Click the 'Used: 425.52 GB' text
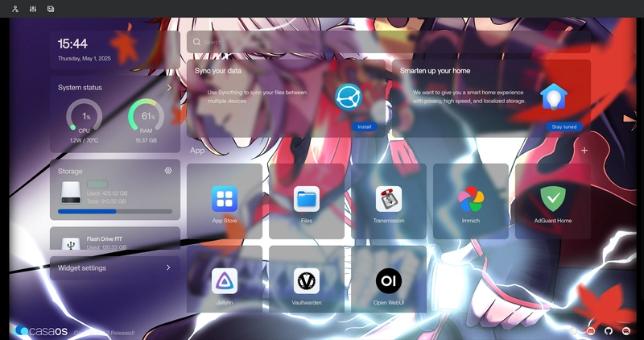Viewport: 644px width, 340px height. 107,193
